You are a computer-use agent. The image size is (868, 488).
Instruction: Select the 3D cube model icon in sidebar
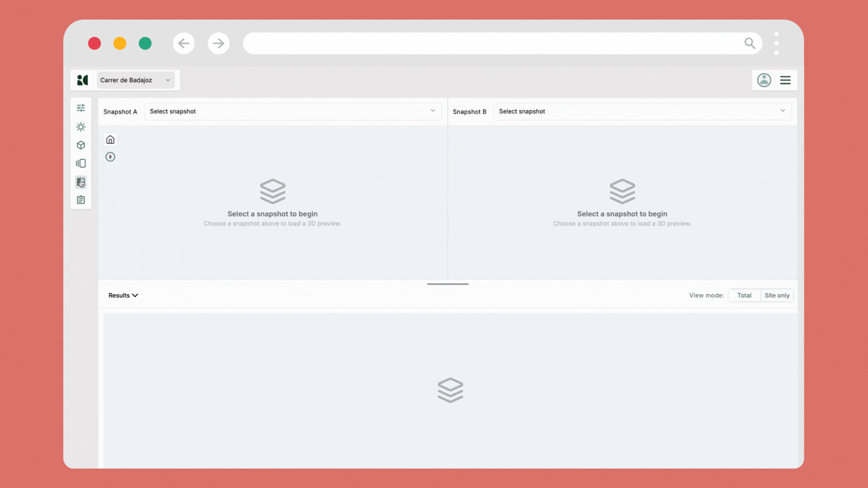point(81,145)
